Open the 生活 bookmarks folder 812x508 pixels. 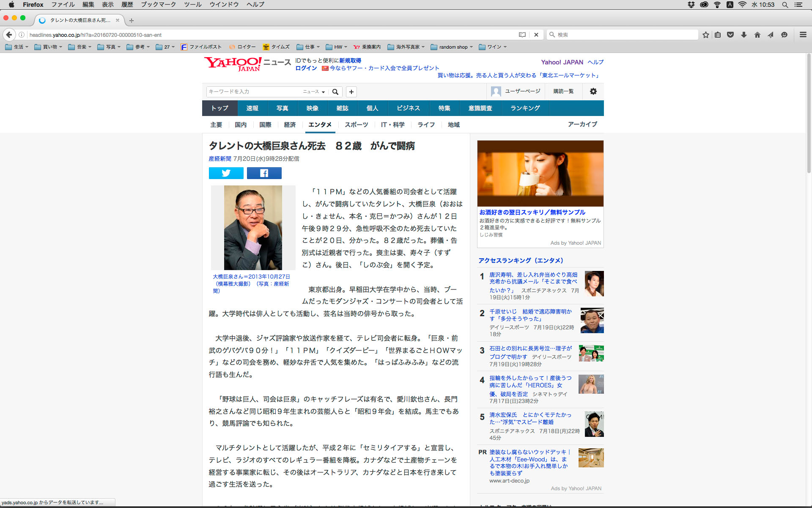tap(17, 47)
